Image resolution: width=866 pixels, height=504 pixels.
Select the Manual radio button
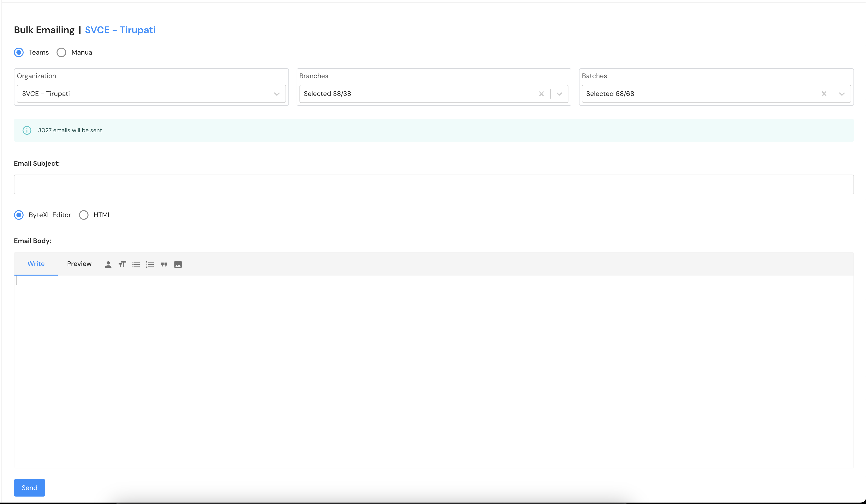pos(62,52)
